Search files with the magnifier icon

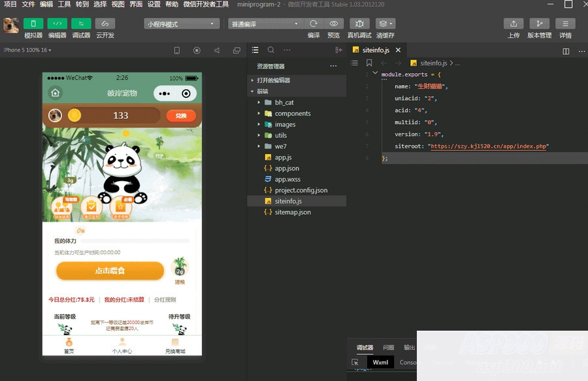coord(270,50)
